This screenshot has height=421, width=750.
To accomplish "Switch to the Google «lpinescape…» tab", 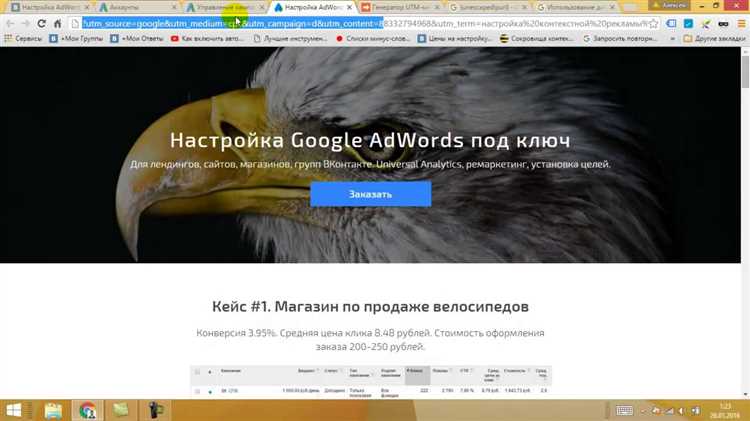I will [x=487, y=7].
